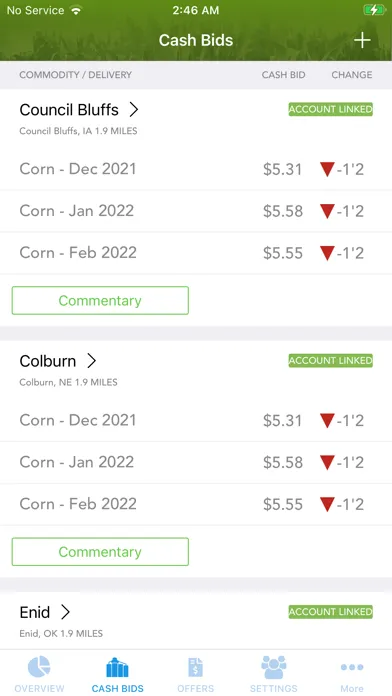Select Colburn Corn - Jan 2022 row
392x696 pixels.
click(196, 462)
